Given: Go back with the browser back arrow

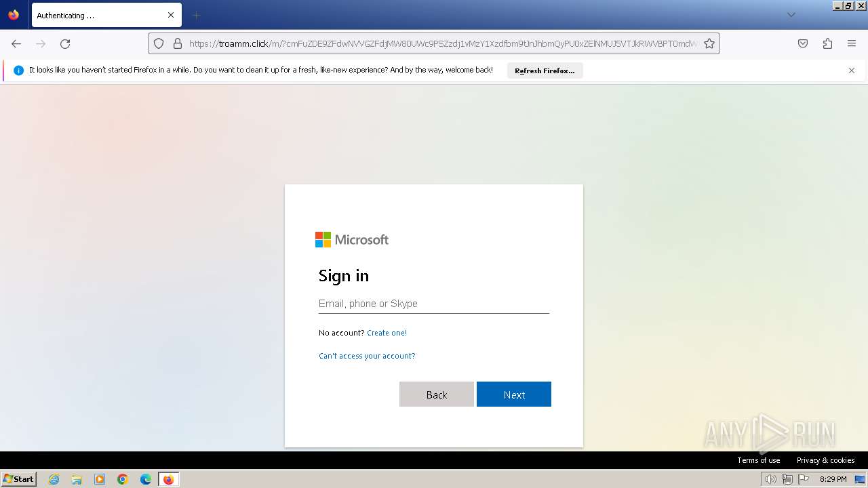Looking at the screenshot, I should pyautogui.click(x=16, y=43).
